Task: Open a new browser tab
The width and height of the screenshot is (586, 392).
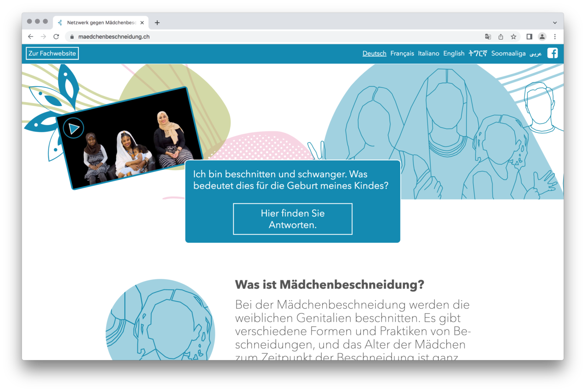Action: tap(157, 23)
